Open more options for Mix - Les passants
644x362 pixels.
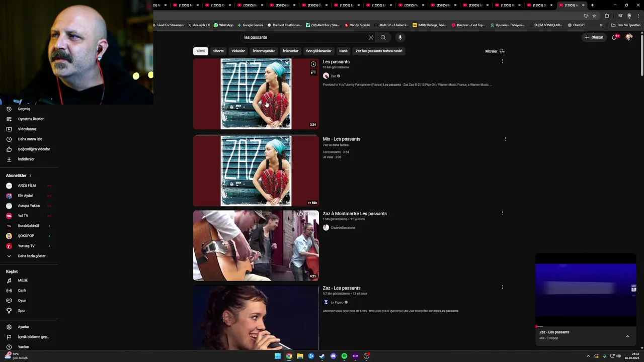click(505, 139)
